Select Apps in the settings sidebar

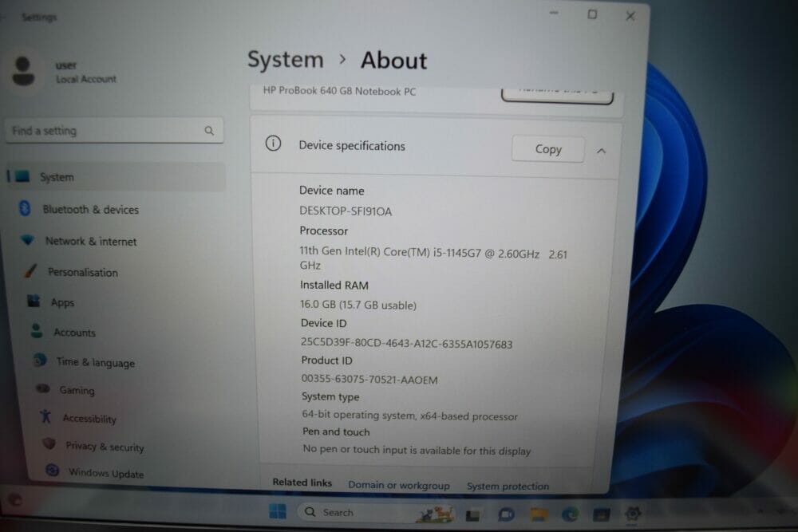coord(62,302)
